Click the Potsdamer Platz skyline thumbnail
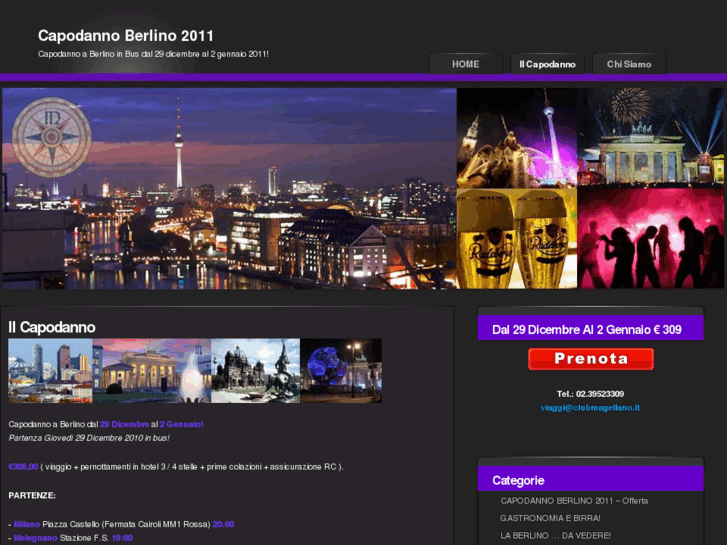 point(50,371)
